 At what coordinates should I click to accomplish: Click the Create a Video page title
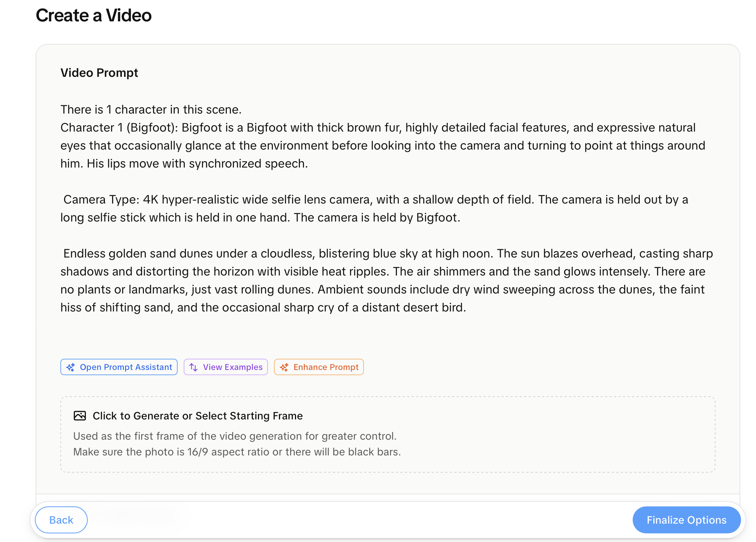93,15
